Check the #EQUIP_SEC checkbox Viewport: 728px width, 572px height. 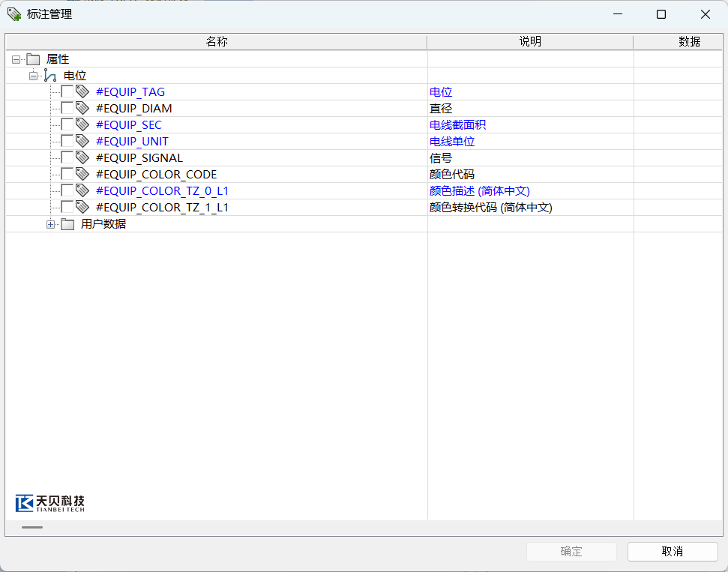(x=67, y=124)
